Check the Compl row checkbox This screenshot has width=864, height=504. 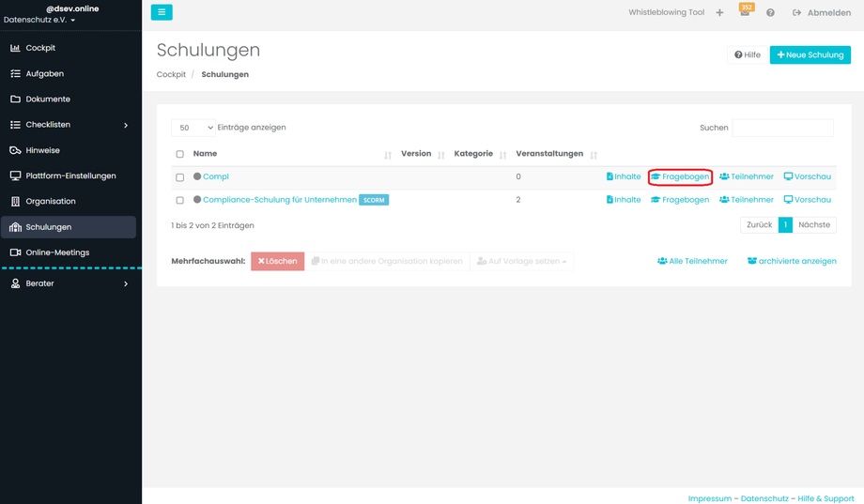[x=179, y=177]
